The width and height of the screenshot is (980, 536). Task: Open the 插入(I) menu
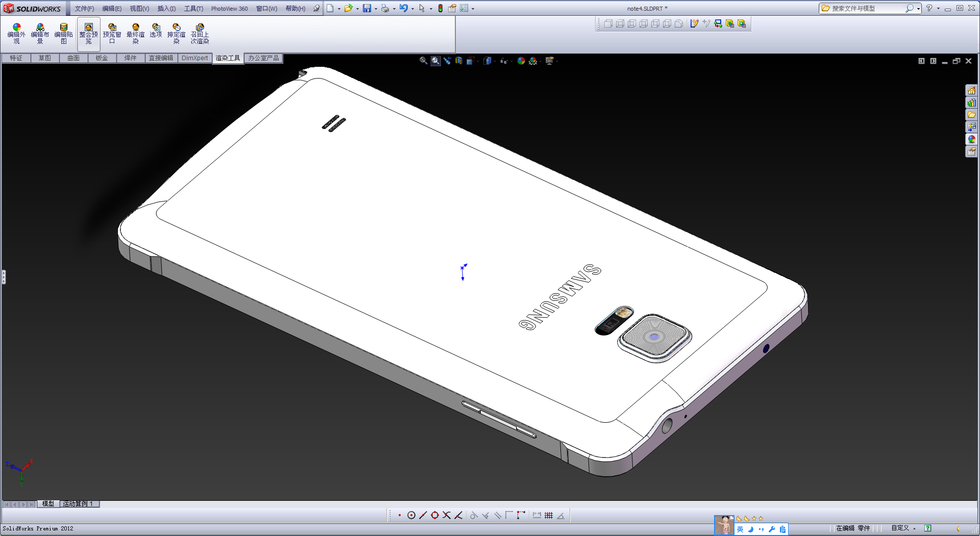[x=166, y=9]
